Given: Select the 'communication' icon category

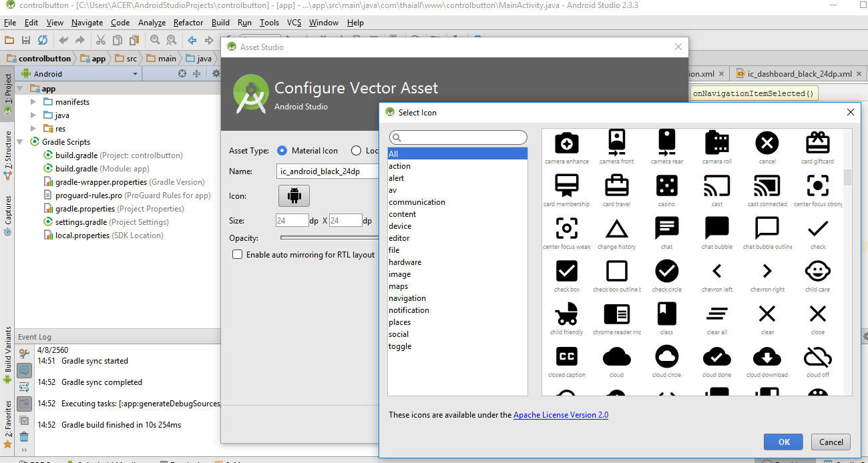Looking at the screenshot, I should (x=417, y=202).
